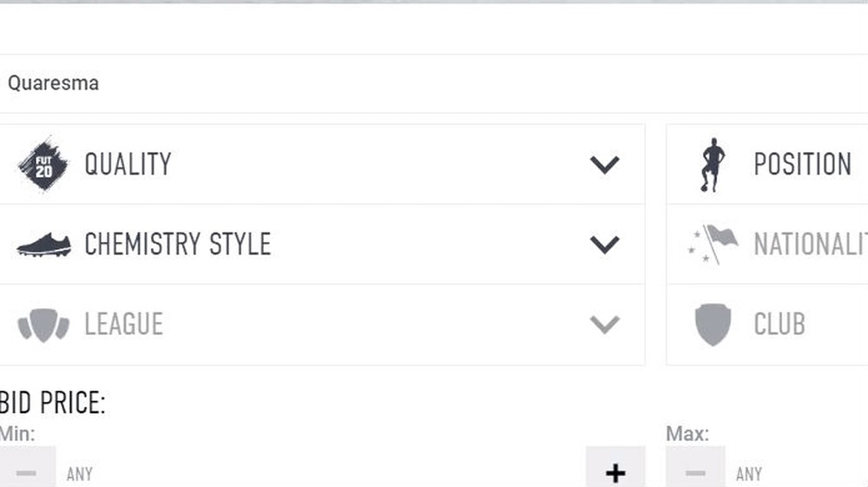Select the CHEMISTRY STYLE filter label
This screenshot has height=487, width=868.
177,245
